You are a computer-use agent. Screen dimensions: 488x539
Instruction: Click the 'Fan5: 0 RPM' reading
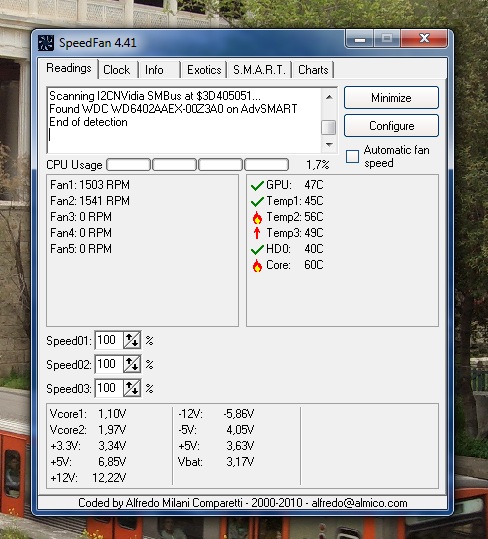pyautogui.click(x=81, y=249)
